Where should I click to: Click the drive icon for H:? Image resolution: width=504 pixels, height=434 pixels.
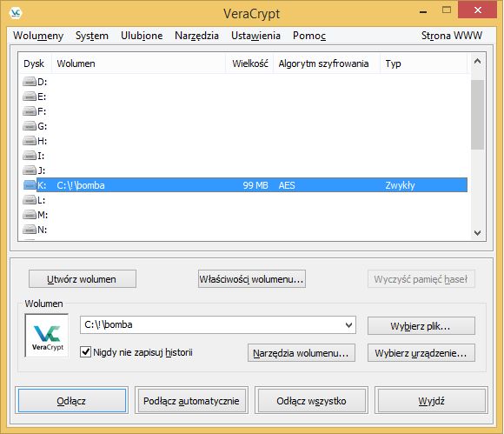tap(30, 141)
